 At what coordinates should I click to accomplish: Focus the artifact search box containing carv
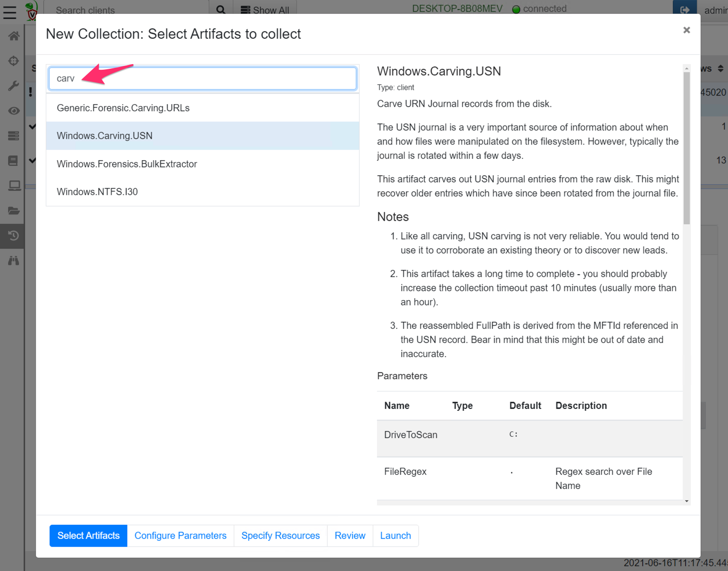tap(203, 79)
